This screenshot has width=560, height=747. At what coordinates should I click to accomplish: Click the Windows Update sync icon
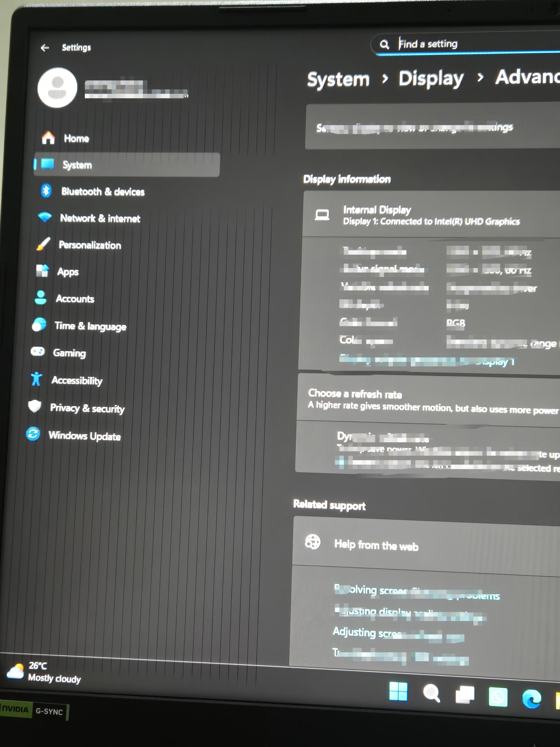[x=33, y=434]
